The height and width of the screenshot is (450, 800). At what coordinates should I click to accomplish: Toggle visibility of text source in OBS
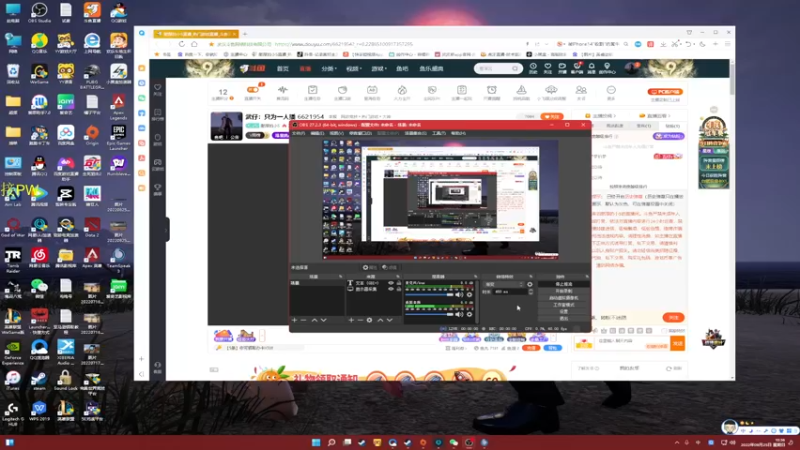391,283
